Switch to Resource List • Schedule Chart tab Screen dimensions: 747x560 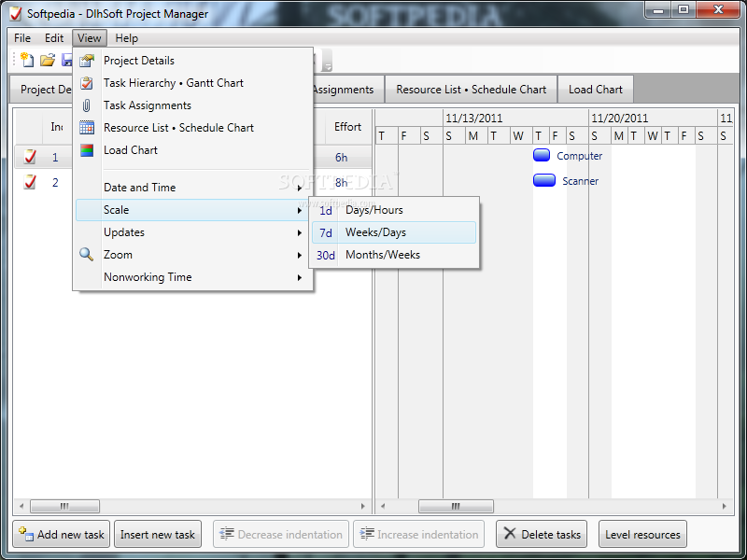[x=472, y=90]
